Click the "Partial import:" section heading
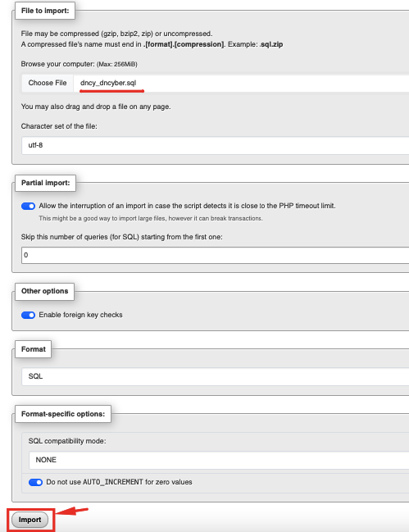The height and width of the screenshot is (532, 409). pyautogui.click(x=45, y=183)
